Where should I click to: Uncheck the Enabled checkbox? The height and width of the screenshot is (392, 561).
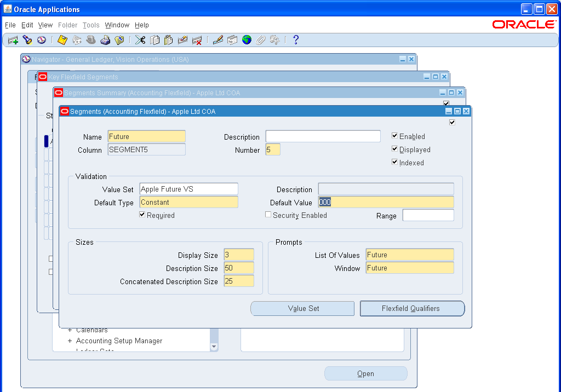pyautogui.click(x=394, y=136)
